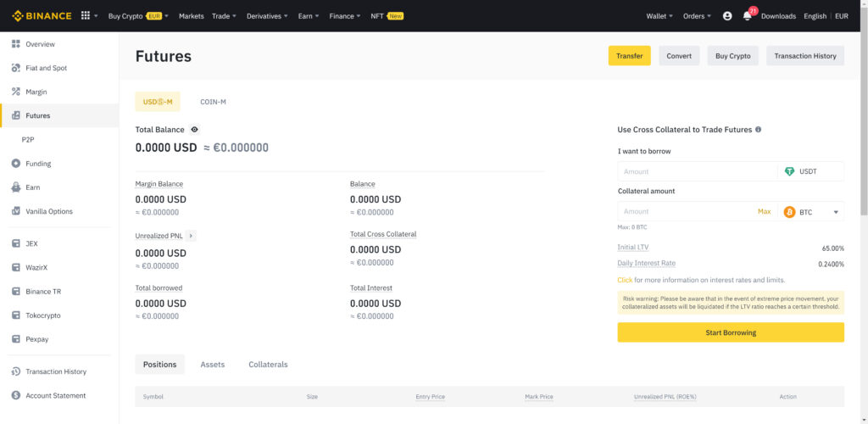
Task: Switch to the COIN-M tab
Action: [x=213, y=102]
